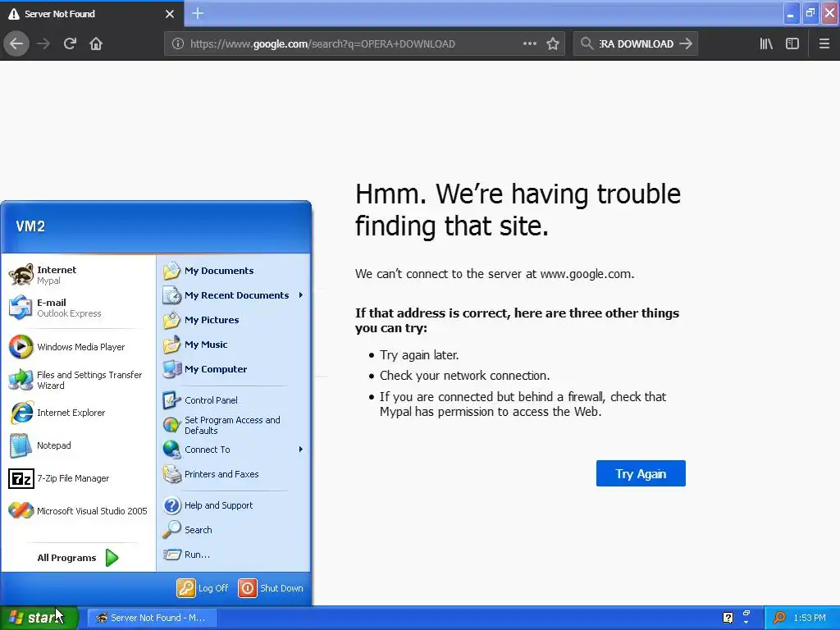Screen dimensions: 840x630
Task: Click the 1:53 PM clock
Action: pos(810,618)
